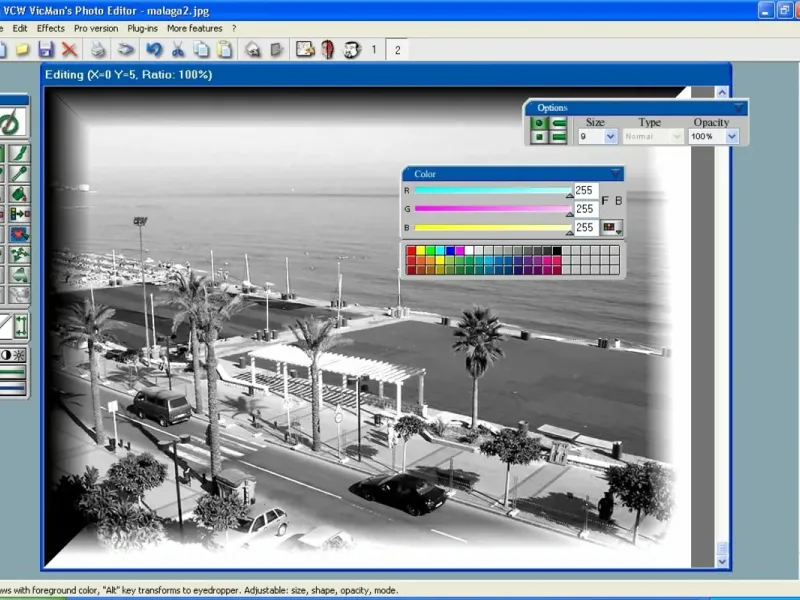Open the Effects menu
Screen dimensions: 800x600
pos(50,28)
